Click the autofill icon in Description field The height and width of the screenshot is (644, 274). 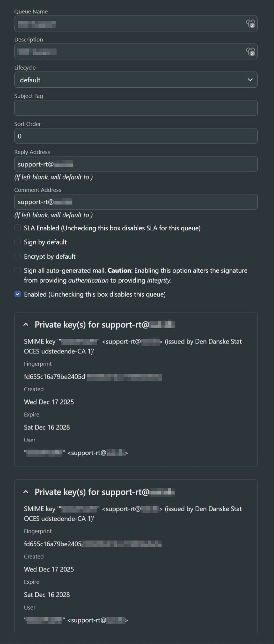click(250, 52)
